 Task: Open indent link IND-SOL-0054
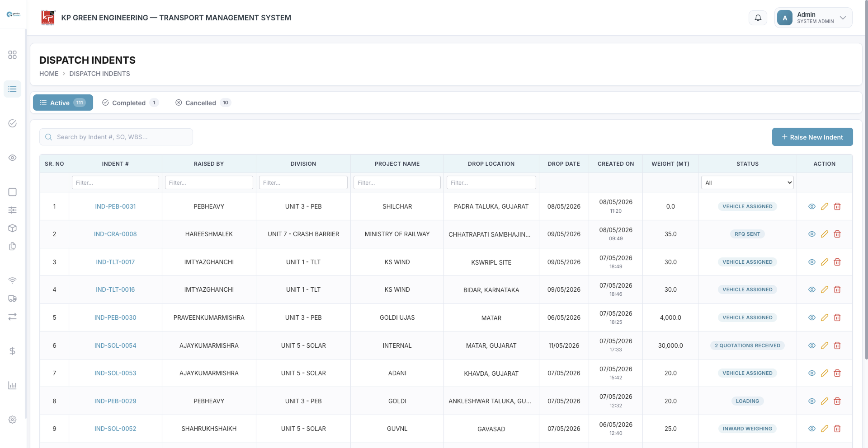[x=115, y=345]
